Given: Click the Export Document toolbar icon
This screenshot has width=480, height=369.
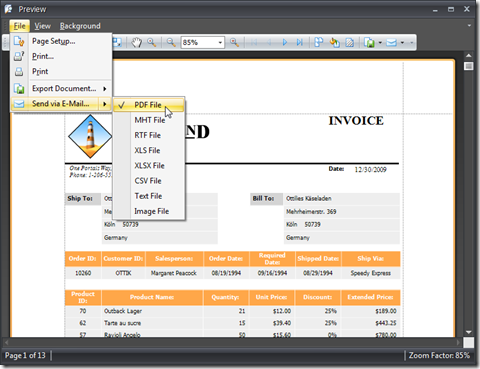Looking at the screenshot, I should click(369, 43).
